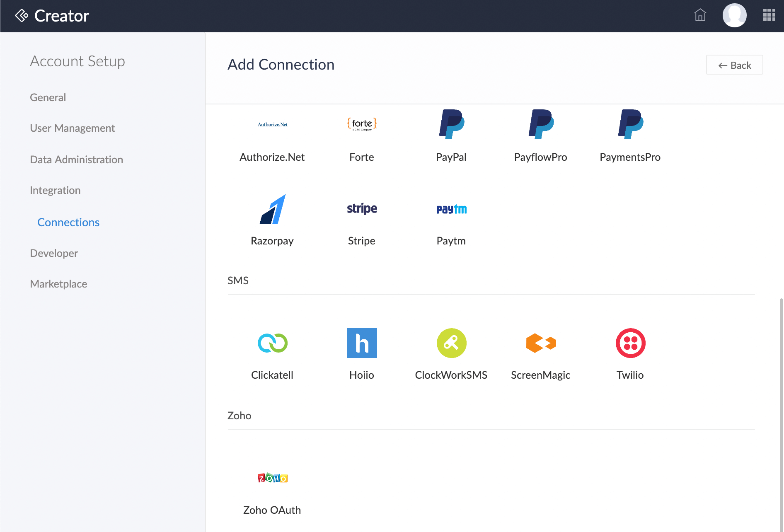Screen dimensions: 784x532
Task: Click the ClockWorkSMS label text
Action: 451,375
